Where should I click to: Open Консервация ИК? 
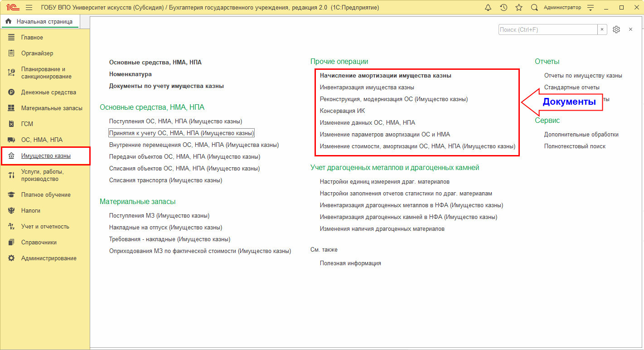[x=342, y=111]
